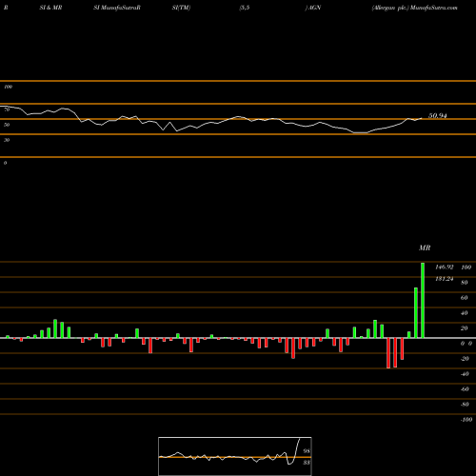Click the 40 label on the MR axis
Image resolution: width=476 pixels, height=476 pixels.
click(465, 313)
